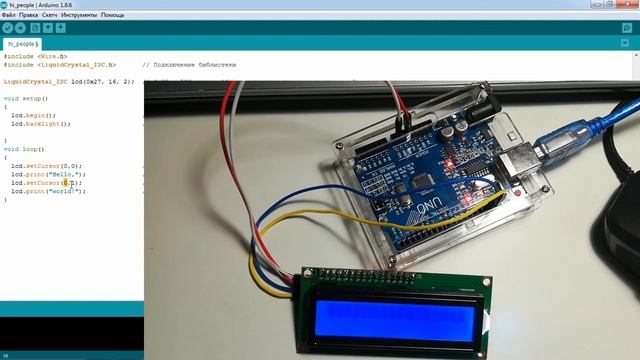Select the hi_people sketch tab
Image resolution: width=640 pixels, height=360 pixels.
tap(22, 44)
